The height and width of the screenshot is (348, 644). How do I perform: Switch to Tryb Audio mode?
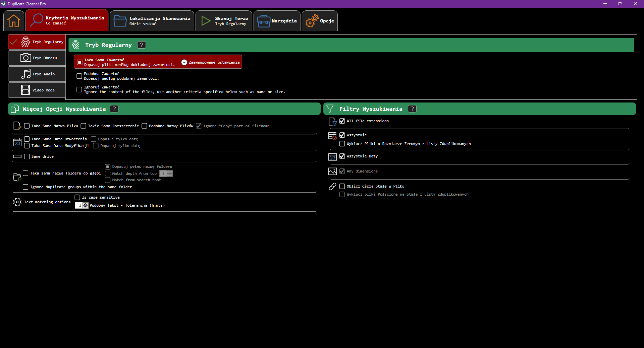coord(37,74)
